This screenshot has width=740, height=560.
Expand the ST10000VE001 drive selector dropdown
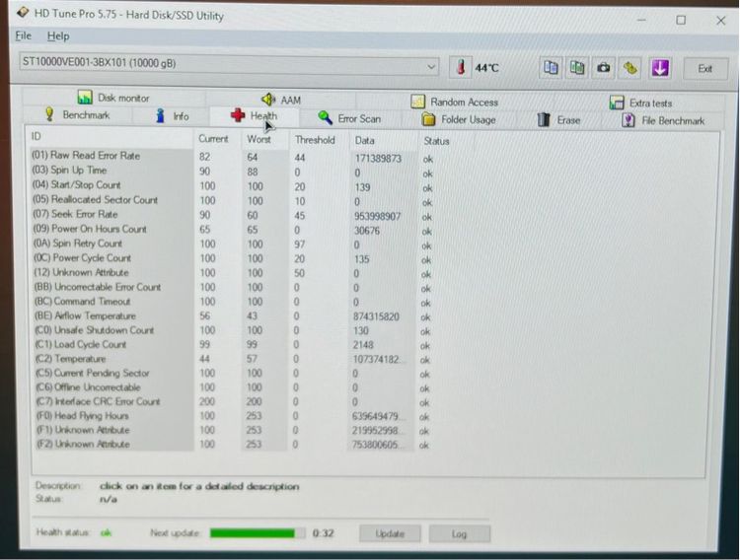click(430, 67)
